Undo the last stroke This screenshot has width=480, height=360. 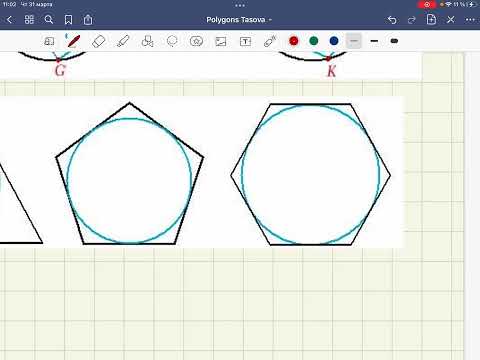[x=392, y=20]
